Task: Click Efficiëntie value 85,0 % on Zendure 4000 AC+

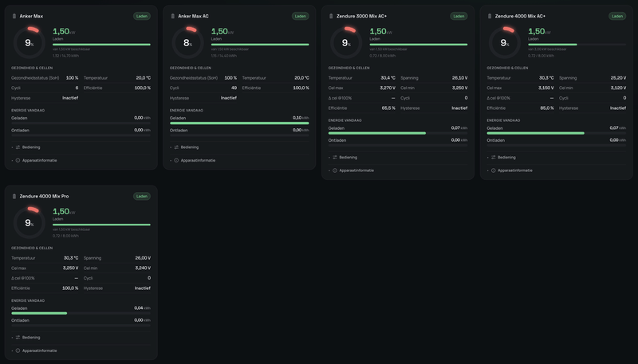Action: coord(547,108)
